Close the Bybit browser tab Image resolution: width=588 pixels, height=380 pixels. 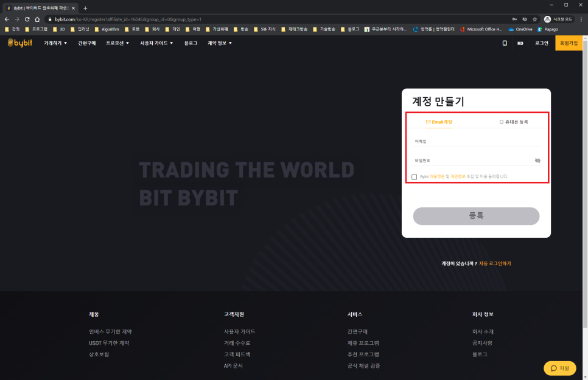click(73, 8)
